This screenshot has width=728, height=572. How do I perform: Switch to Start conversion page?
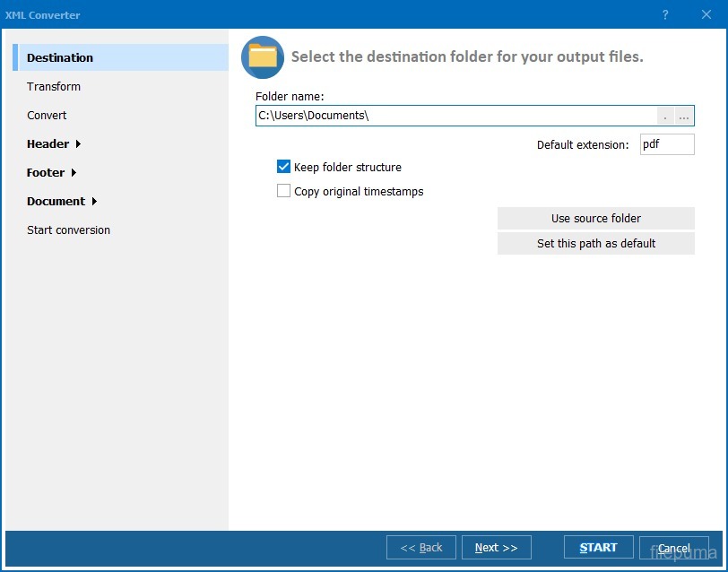pos(68,230)
